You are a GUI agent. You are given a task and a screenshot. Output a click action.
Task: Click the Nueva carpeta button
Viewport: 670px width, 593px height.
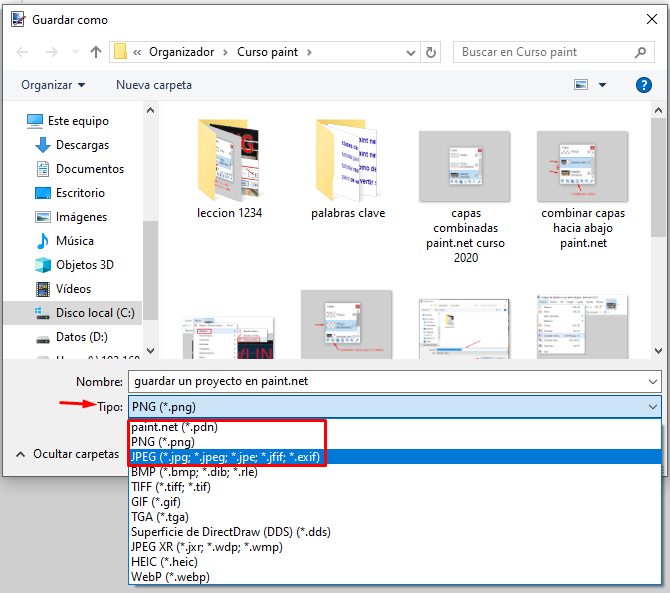pos(154,85)
